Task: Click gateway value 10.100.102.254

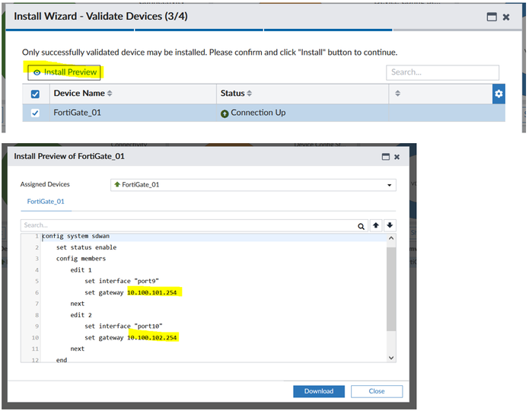Action: (x=152, y=338)
